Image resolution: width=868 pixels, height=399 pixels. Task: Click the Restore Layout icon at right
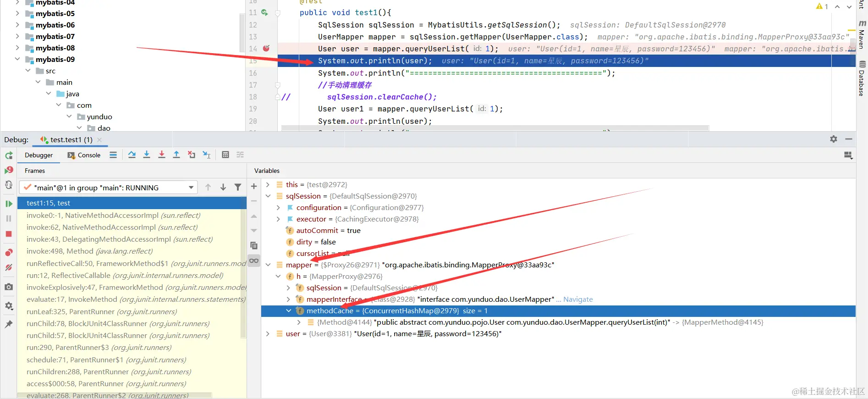coord(848,155)
